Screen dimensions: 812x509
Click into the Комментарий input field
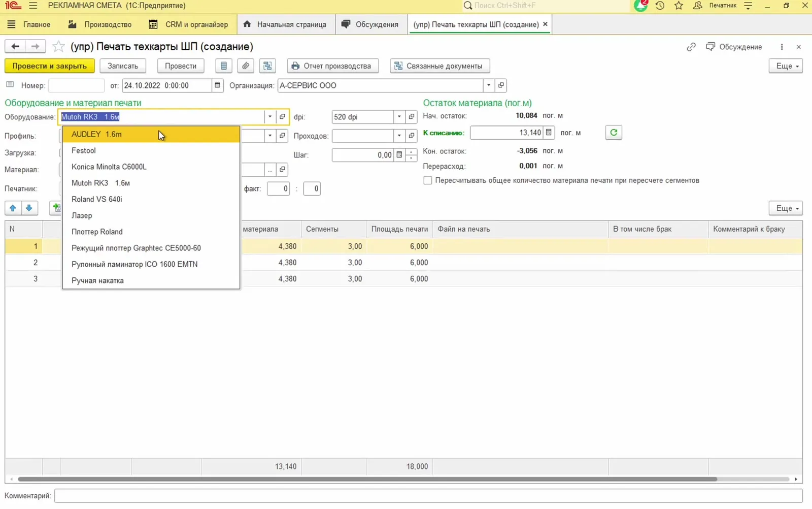point(428,496)
